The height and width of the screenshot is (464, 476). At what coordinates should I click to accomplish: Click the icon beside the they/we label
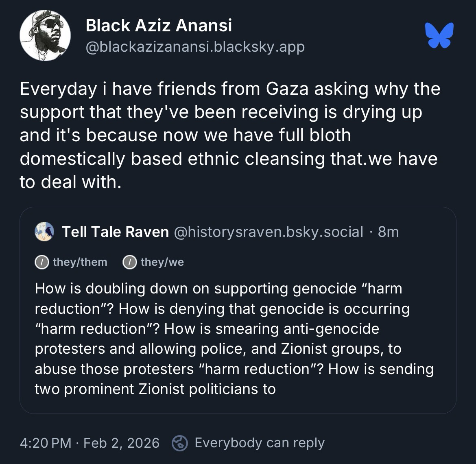click(129, 262)
